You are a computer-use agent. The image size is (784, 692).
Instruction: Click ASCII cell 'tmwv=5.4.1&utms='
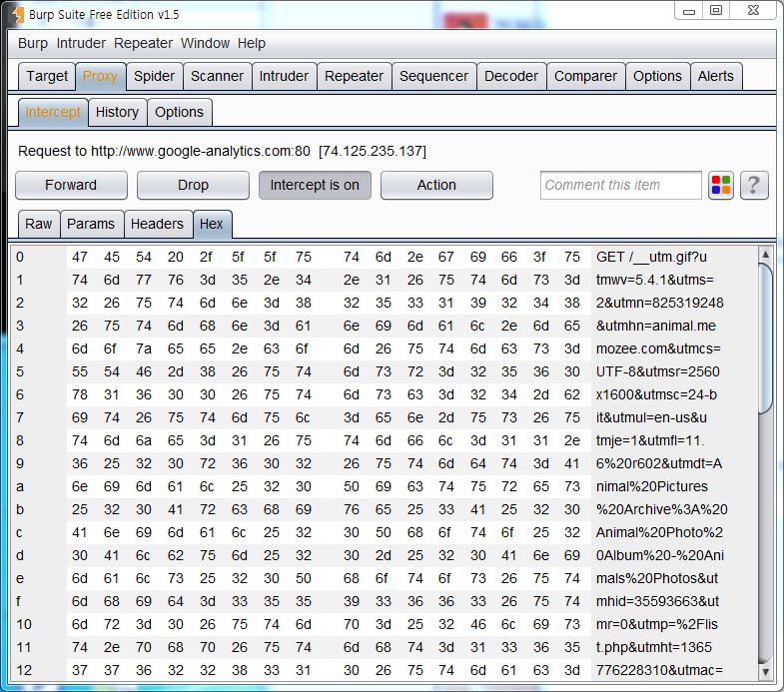[x=654, y=280]
